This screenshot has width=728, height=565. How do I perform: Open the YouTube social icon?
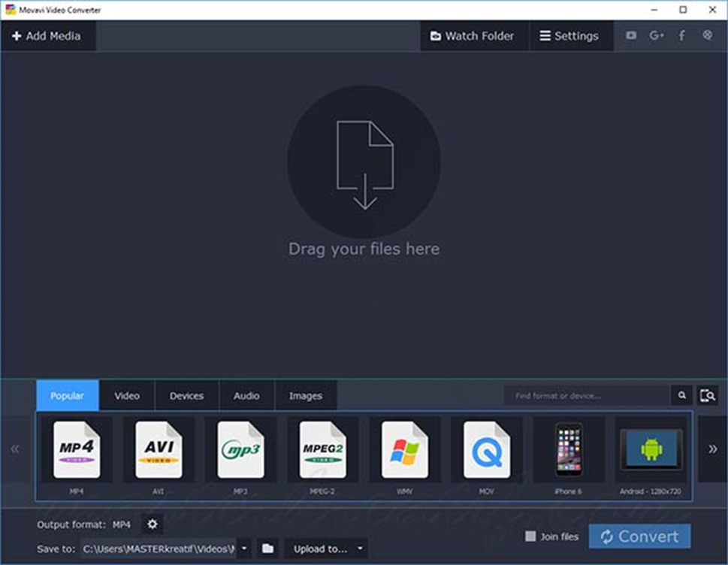pos(630,35)
